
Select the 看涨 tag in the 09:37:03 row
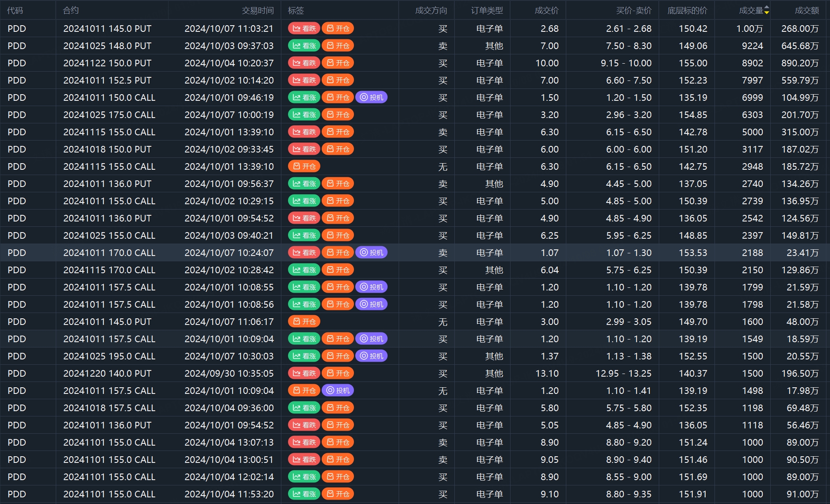point(304,46)
